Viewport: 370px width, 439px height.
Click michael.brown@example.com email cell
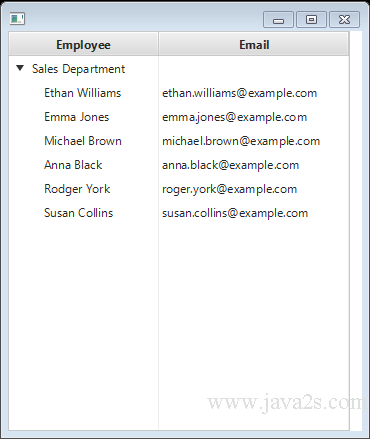pos(254,141)
